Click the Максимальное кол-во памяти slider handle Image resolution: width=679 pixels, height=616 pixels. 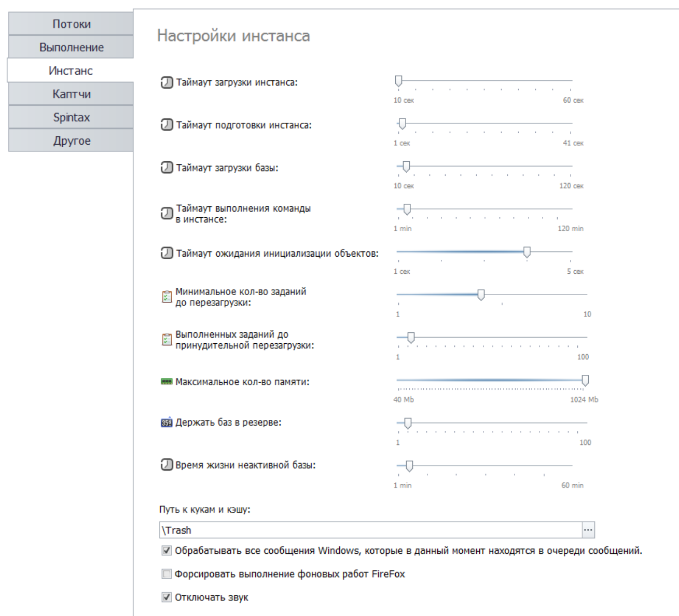click(x=585, y=381)
